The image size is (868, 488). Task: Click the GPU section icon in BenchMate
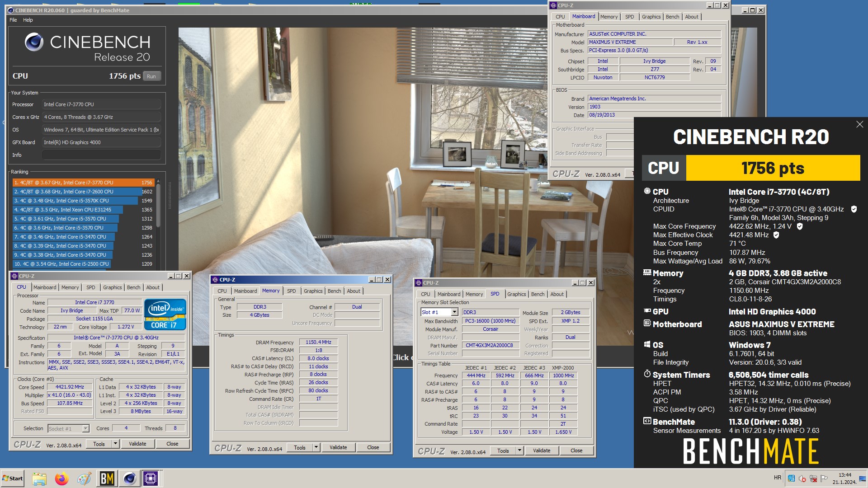[647, 311]
